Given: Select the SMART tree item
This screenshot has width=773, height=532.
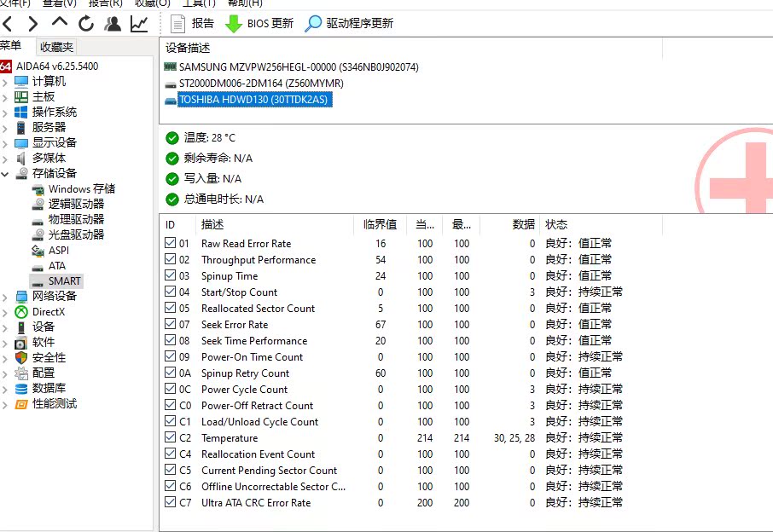Looking at the screenshot, I should pos(56,280).
